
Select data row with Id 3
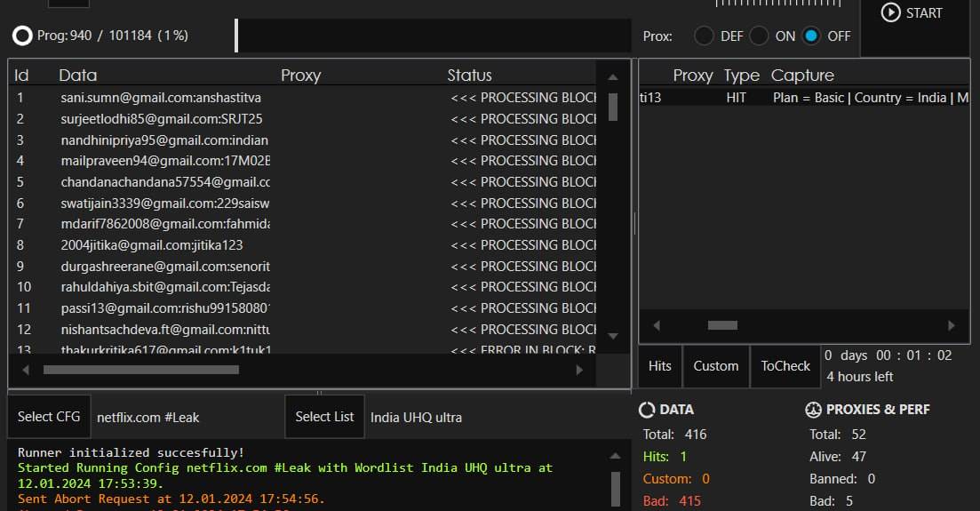tap(302, 140)
